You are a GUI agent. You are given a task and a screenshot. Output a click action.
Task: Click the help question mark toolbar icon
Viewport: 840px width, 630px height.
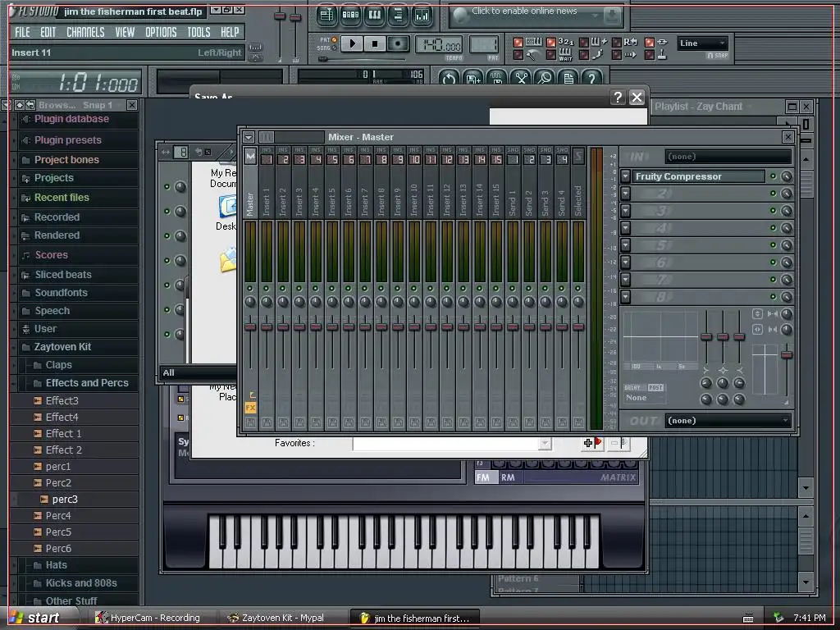592,78
